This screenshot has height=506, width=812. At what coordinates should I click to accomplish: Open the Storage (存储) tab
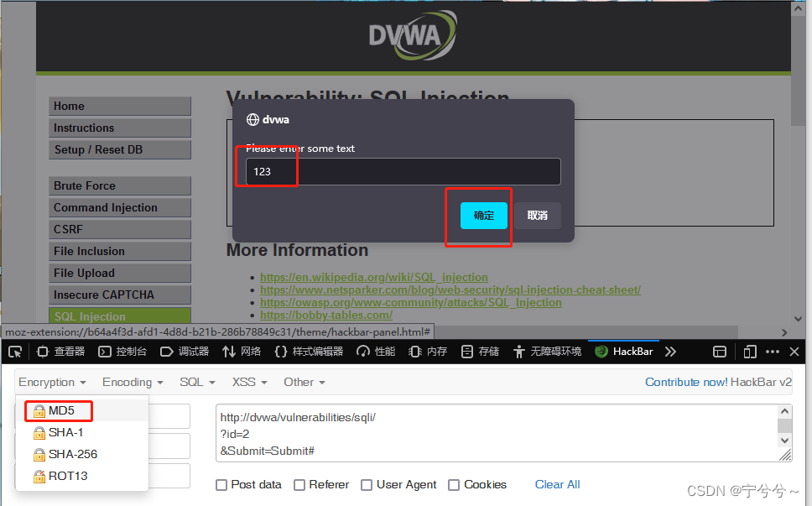pyautogui.click(x=480, y=352)
